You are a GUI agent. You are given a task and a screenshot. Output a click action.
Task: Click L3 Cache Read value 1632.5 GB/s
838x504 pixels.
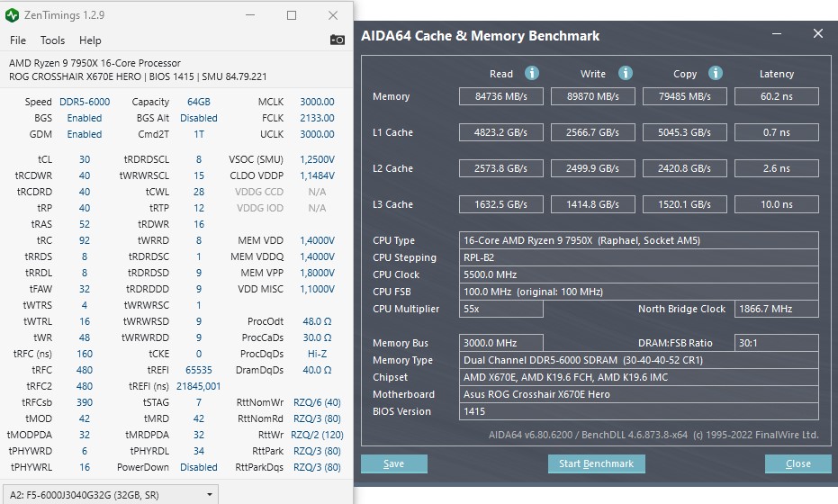500,204
